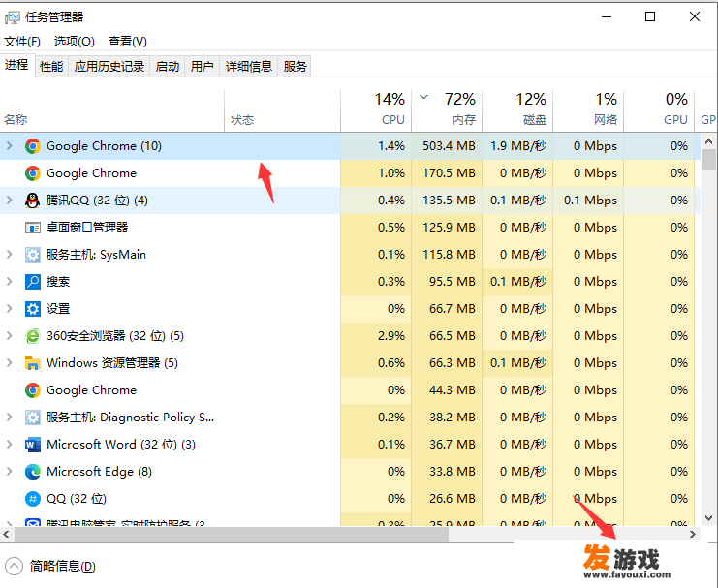
Task: Switch to the 性能 tab
Action: coord(51,67)
